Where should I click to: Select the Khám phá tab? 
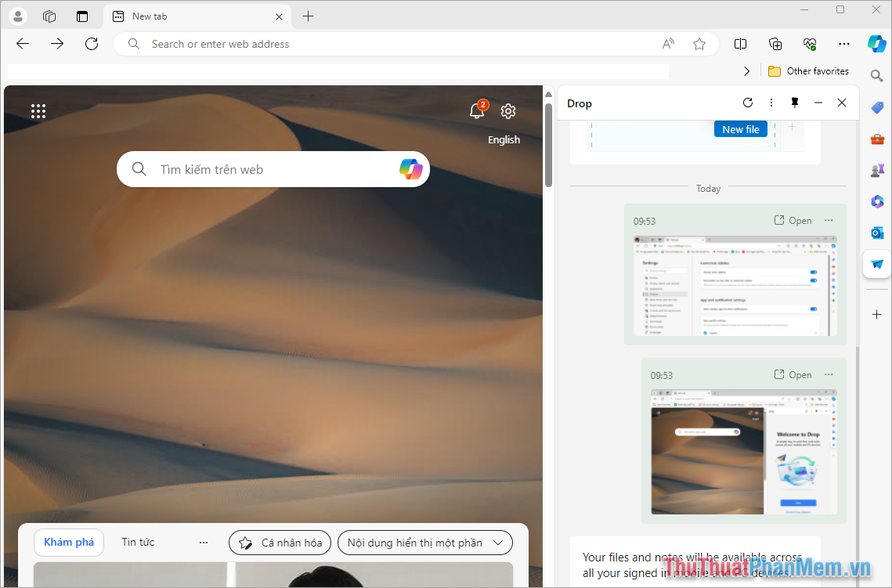pos(69,542)
